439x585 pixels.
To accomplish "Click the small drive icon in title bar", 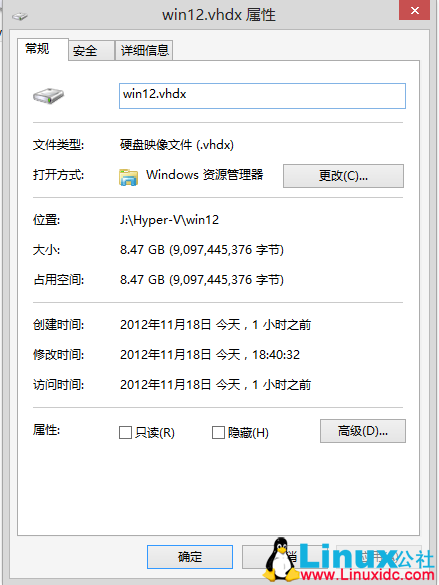I will coord(20,16).
